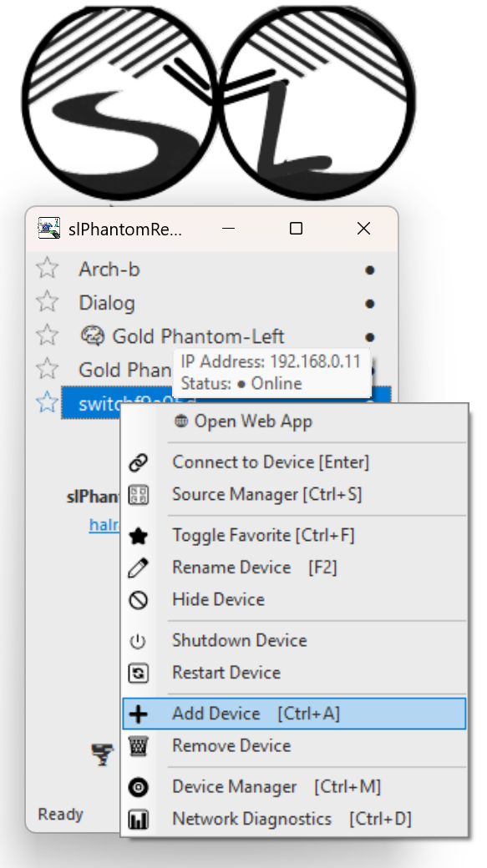487x868 pixels.
Task: Click the slPhantomRemote icon in the title bar
Action: [48, 227]
